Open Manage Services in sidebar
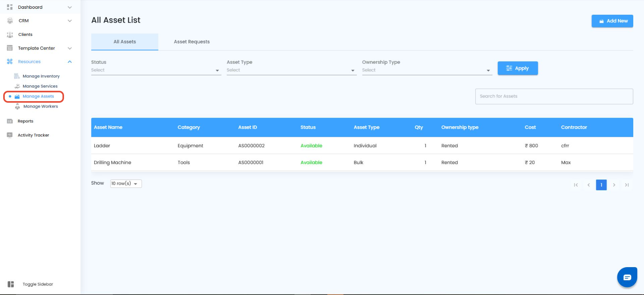The height and width of the screenshot is (295, 644). pos(40,86)
